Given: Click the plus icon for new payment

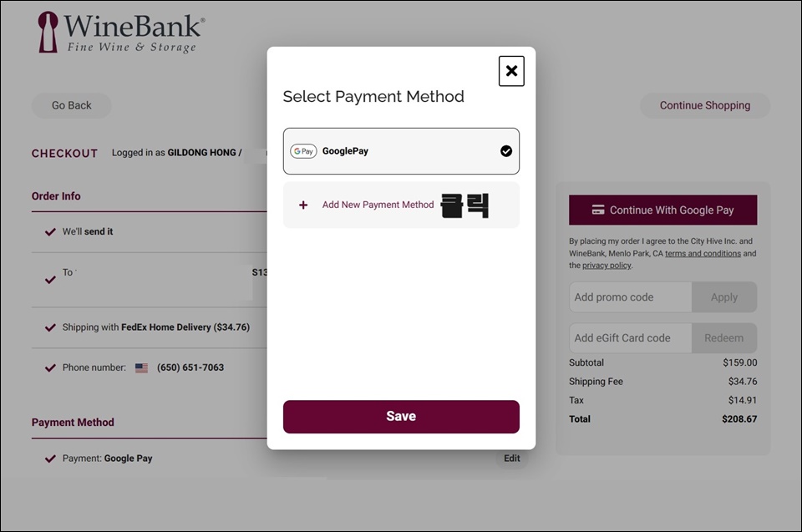Looking at the screenshot, I should point(303,205).
